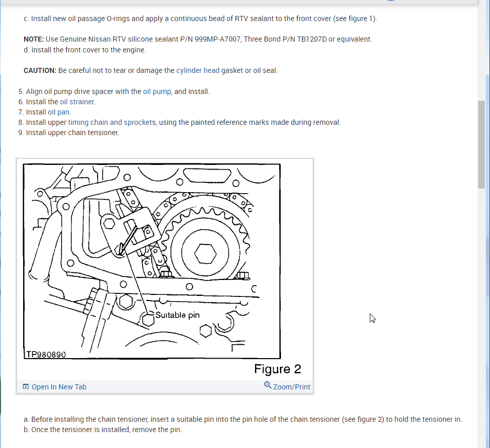Click step d Install the front cover
Image resolution: width=490 pixels, height=448 pixels.
[85, 50]
